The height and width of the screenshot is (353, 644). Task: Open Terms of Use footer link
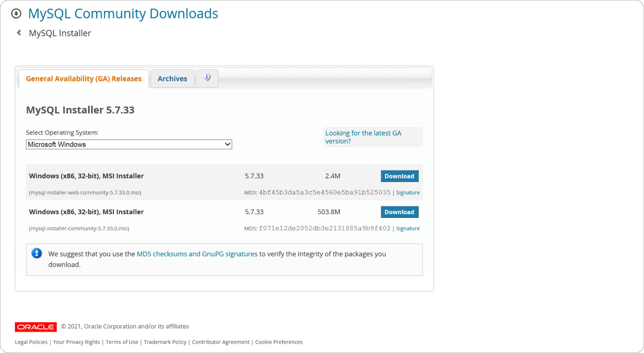(122, 342)
